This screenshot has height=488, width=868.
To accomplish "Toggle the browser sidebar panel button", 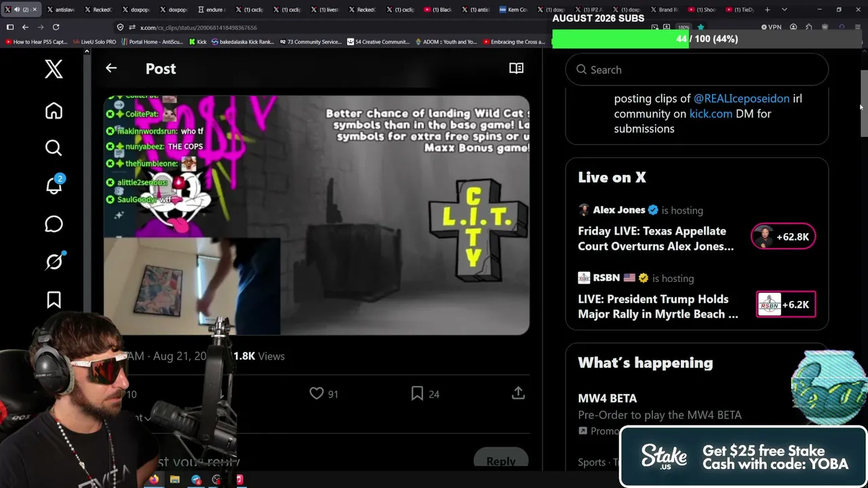I will click(x=10, y=27).
